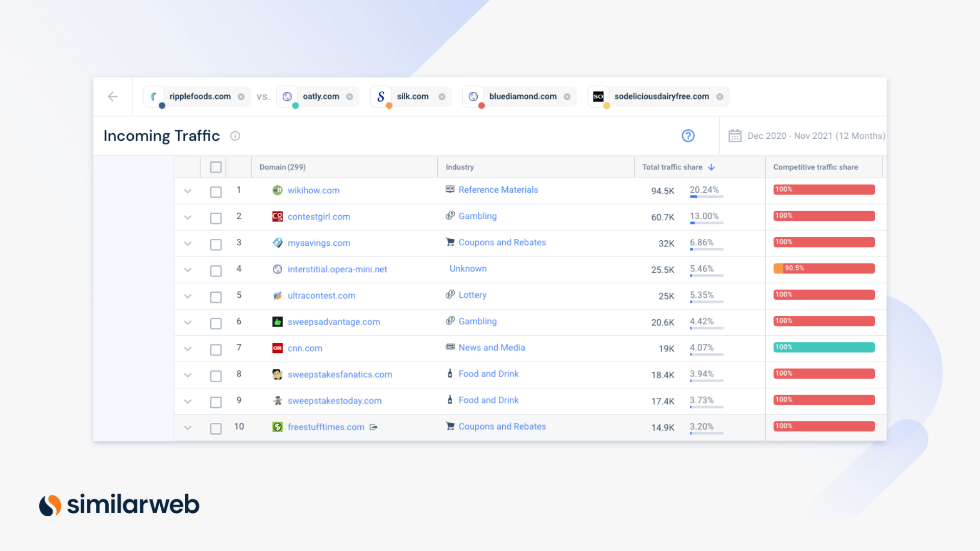This screenshot has height=551, width=980.
Task: Check the ultracontest.com row checkbox
Action: [x=216, y=297]
